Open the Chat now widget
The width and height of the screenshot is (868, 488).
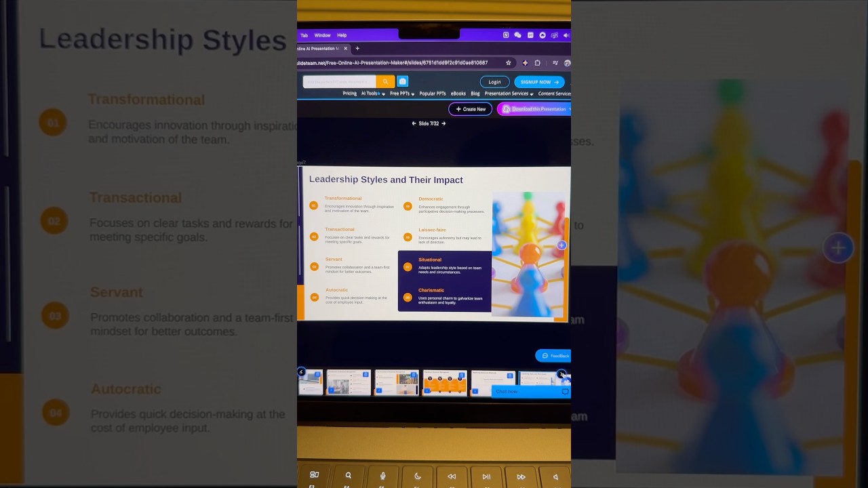coord(531,392)
